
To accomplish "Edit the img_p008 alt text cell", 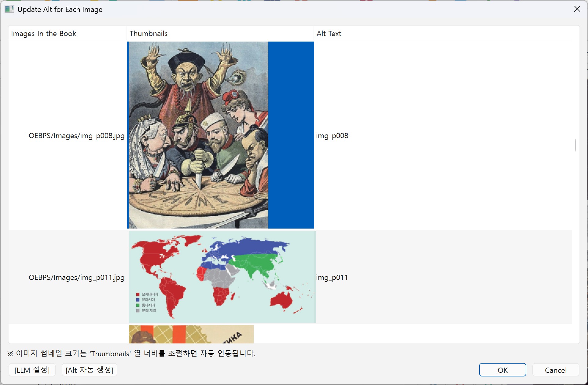I will coord(332,136).
